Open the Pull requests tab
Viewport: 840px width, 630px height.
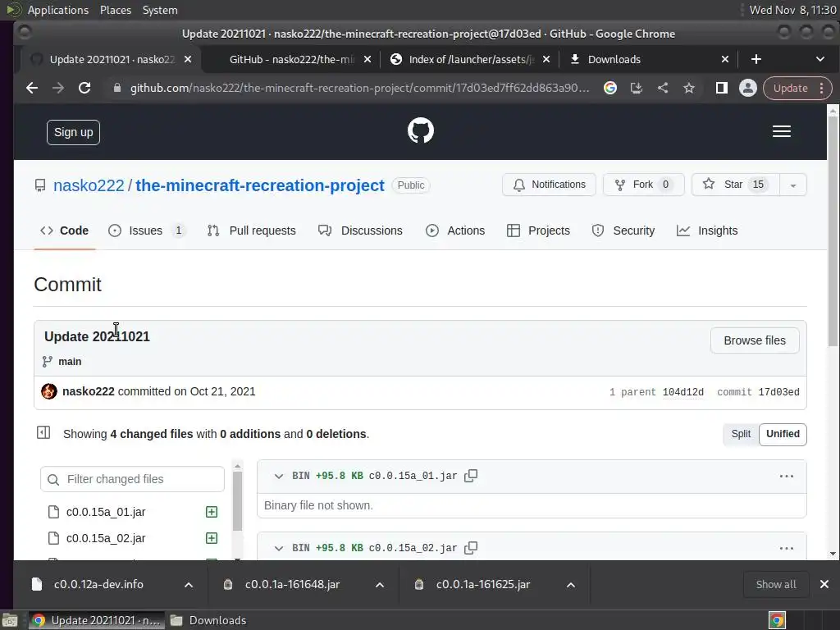coord(252,231)
